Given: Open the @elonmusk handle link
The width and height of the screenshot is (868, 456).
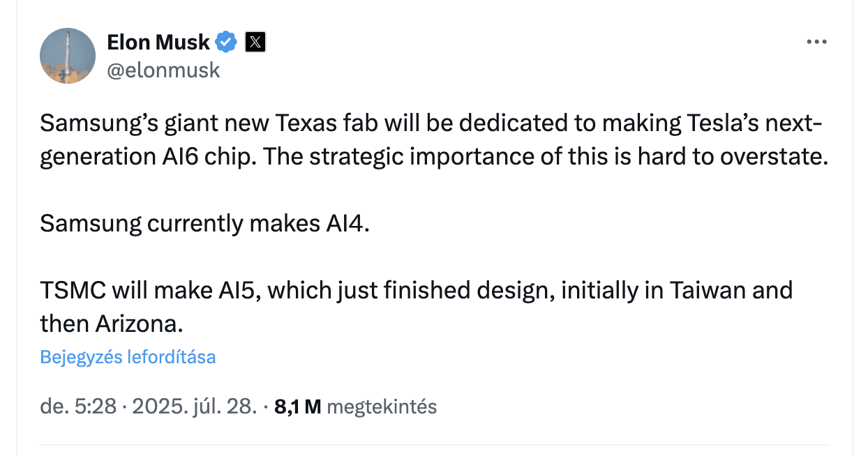Looking at the screenshot, I should [163, 70].
